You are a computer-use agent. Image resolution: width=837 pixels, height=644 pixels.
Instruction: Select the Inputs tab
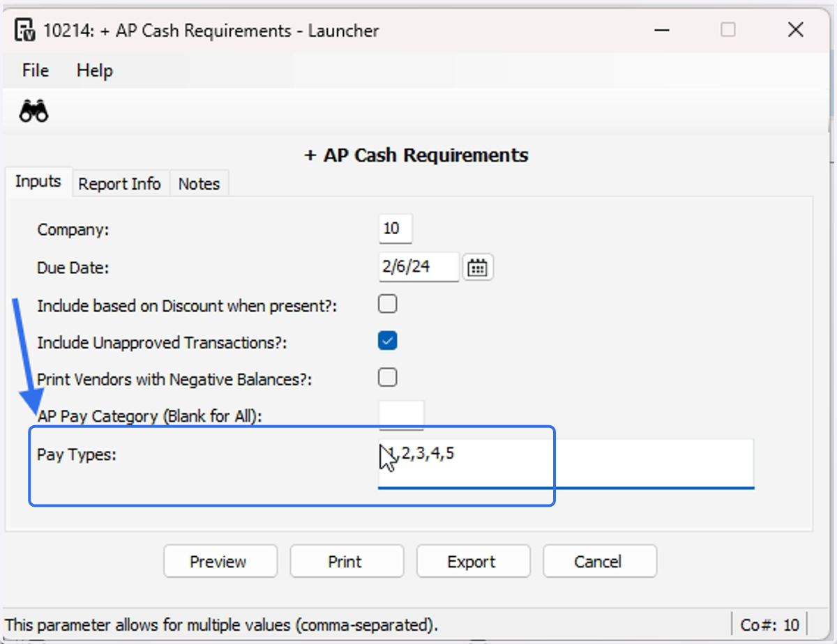pyautogui.click(x=38, y=182)
